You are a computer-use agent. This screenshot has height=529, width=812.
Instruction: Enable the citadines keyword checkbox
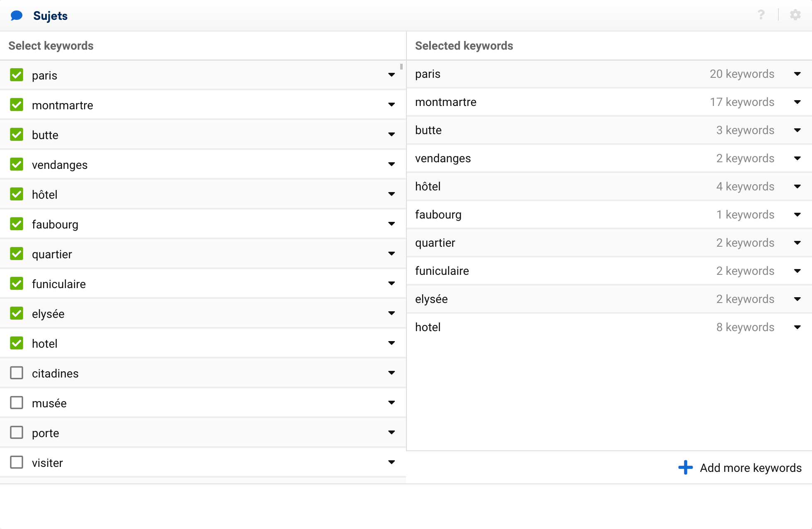click(x=17, y=373)
